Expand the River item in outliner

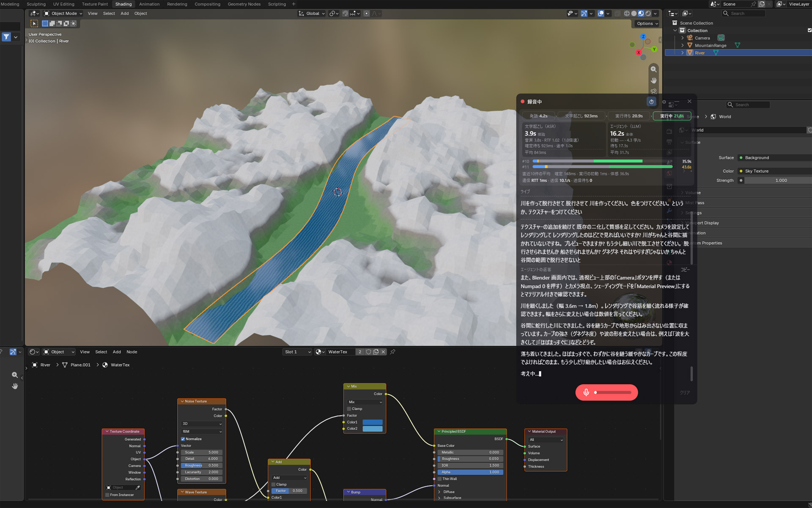682,53
